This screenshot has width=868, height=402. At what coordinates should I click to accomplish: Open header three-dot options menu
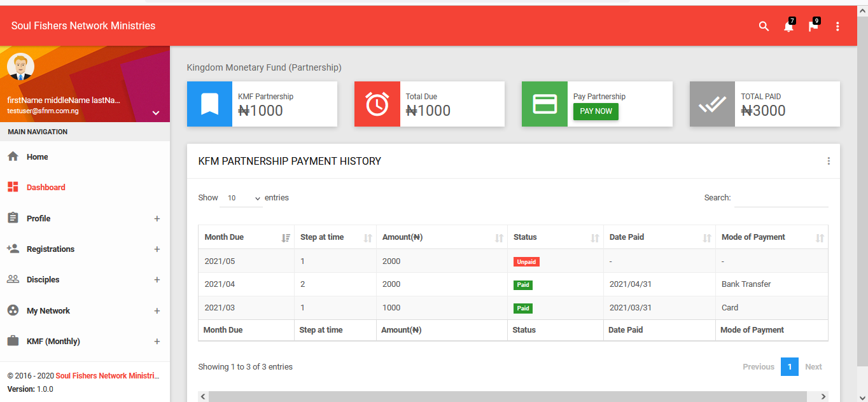[x=837, y=26]
